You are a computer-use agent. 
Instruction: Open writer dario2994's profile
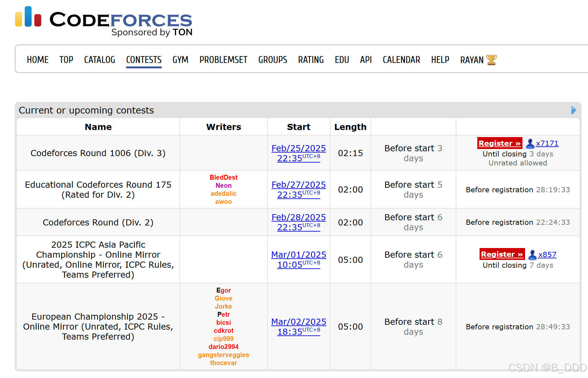coord(223,347)
